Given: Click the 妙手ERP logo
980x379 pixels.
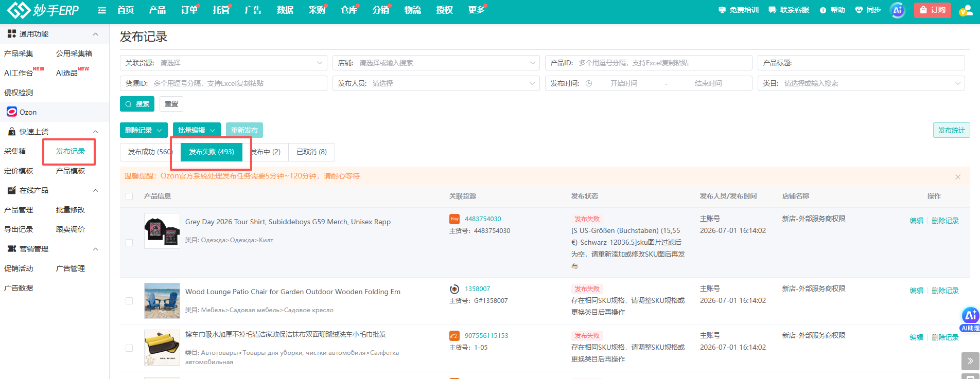Looking at the screenshot, I should (x=43, y=10).
